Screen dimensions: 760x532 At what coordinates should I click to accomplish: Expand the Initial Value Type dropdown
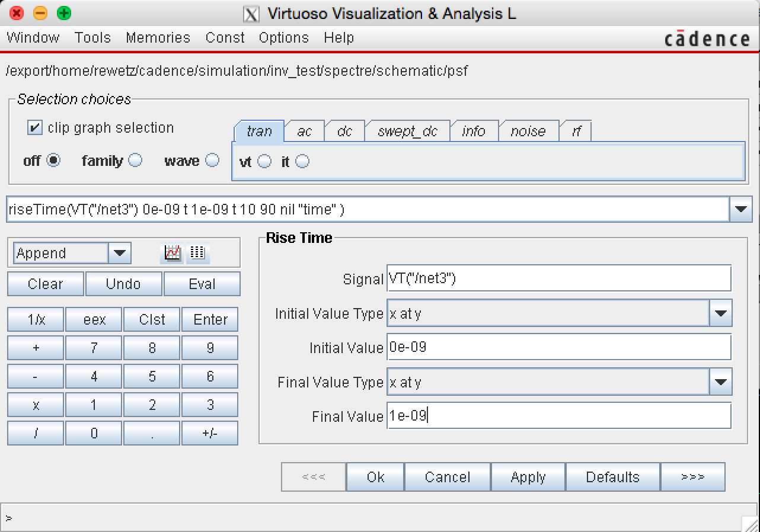(720, 314)
